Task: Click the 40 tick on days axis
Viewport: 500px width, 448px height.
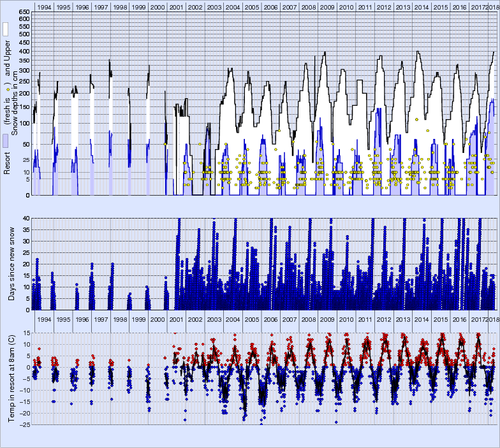Action: click(26, 219)
